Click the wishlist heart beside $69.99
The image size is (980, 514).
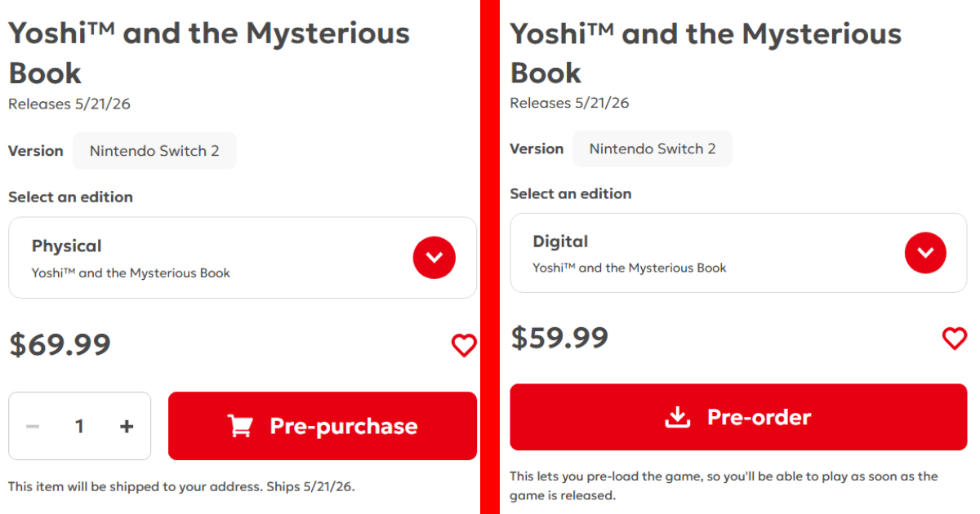(x=464, y=345)
